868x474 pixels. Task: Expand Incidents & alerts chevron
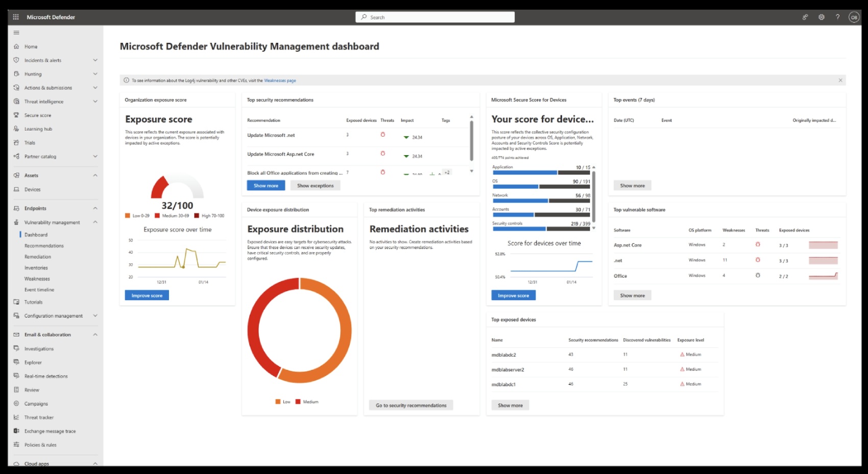tap(95, 60)
